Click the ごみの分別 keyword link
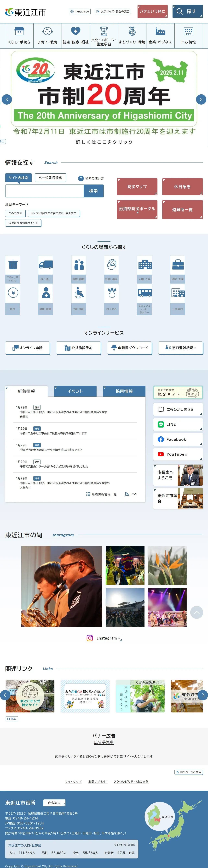The height and width of the screenshot is (868, 208). click(15, 213)
